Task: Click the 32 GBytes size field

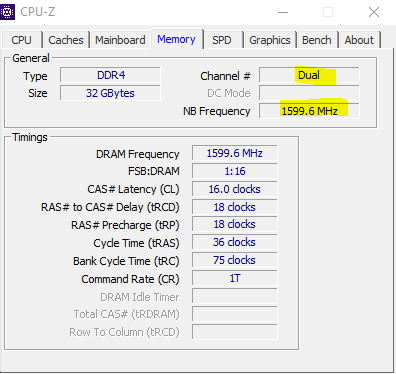Action: pyautogui.click(x=110, y=93)
